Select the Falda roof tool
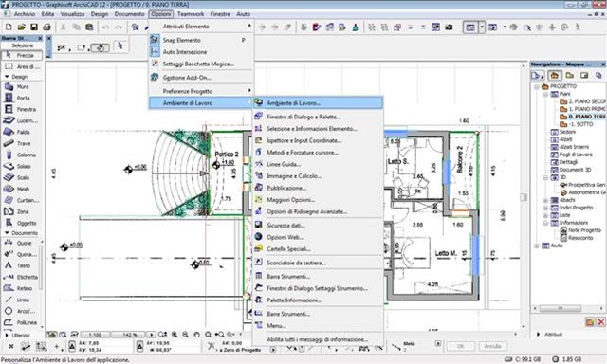 point(22,133)
